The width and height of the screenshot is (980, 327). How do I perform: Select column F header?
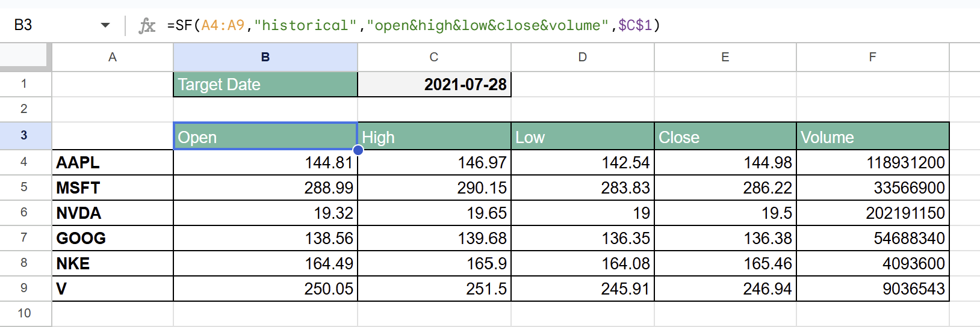[872, 57]
